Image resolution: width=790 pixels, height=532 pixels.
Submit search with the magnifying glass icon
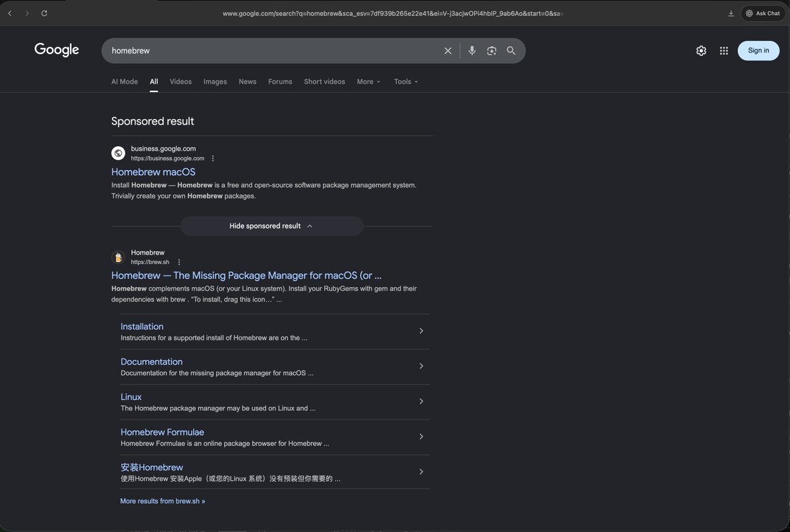511,51
